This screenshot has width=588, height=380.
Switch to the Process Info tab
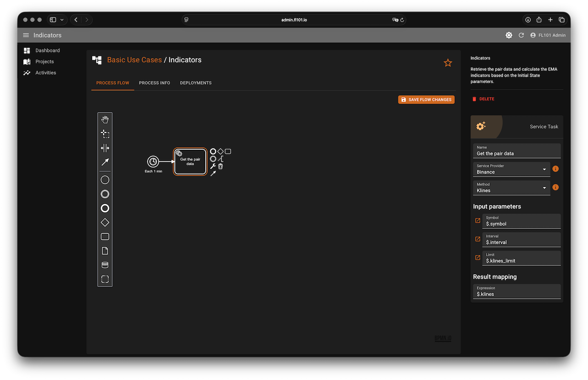pos(154,83)
